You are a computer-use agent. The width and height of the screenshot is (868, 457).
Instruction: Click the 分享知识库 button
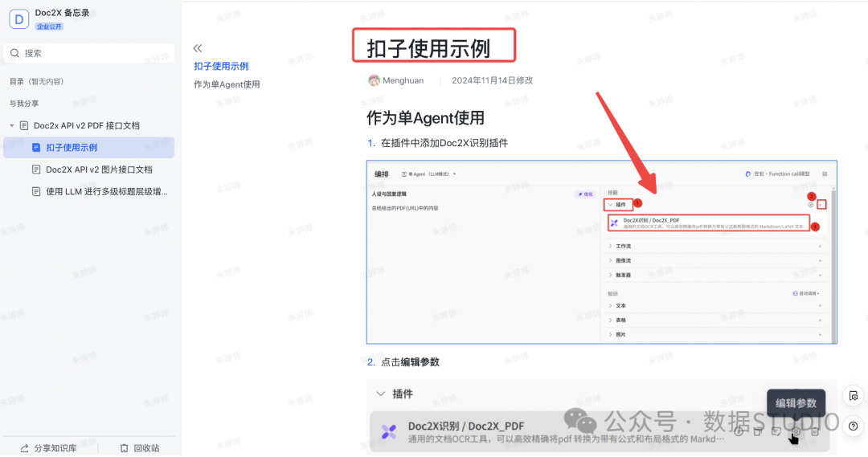pos(49,448)
